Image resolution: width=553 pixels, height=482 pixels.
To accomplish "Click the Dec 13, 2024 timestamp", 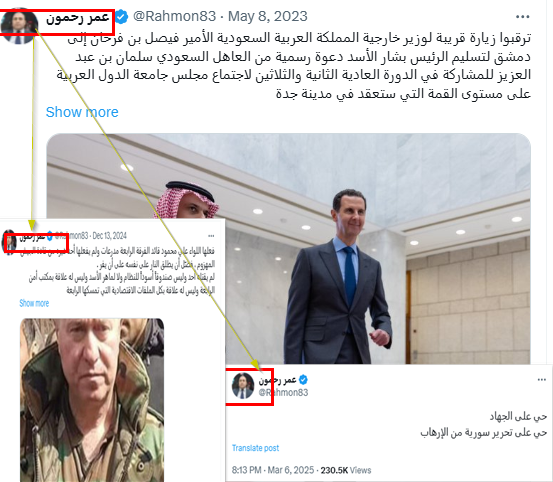I will point(109,236).
